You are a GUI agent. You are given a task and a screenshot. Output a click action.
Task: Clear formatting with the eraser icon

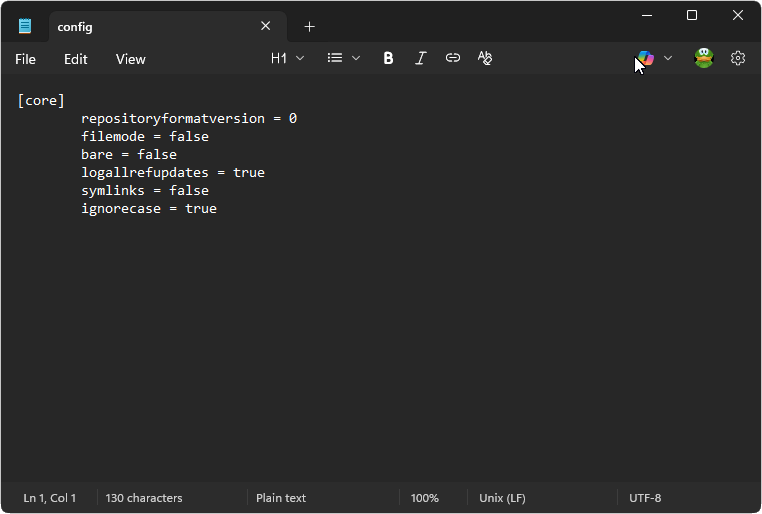click(485, 58)
